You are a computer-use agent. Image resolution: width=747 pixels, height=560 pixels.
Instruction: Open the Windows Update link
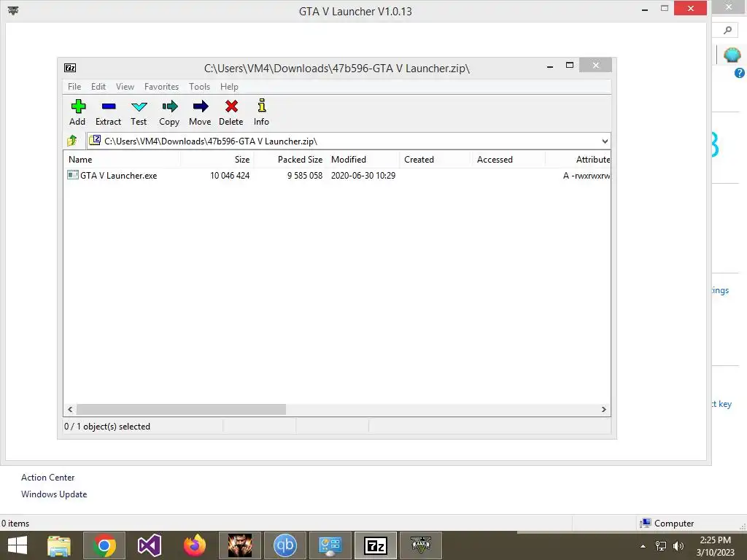pos(54,494)
